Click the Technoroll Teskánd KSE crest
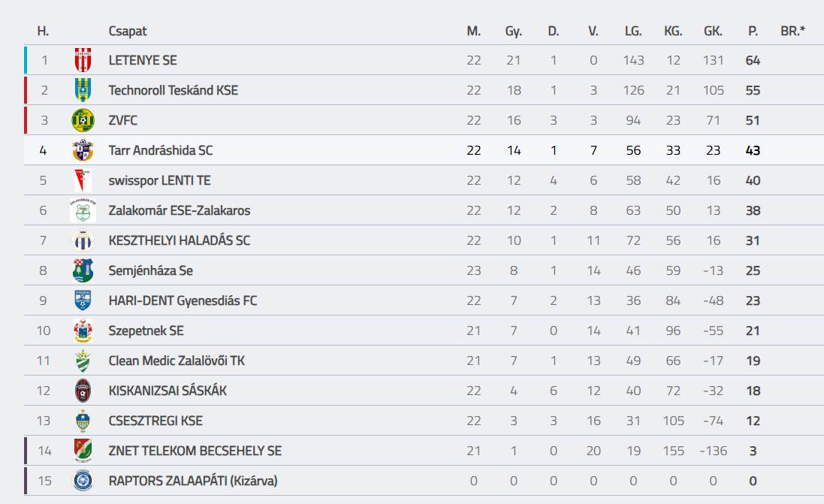Image resolution: width=824 pixels, height=504 pixels. [x=83, y=90]
